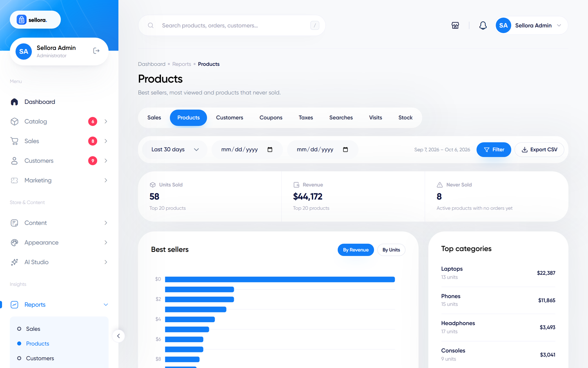Click the Content page icon
Image resolution: width=588 pixels, height=368 pixels.
[x=14, y=223]
